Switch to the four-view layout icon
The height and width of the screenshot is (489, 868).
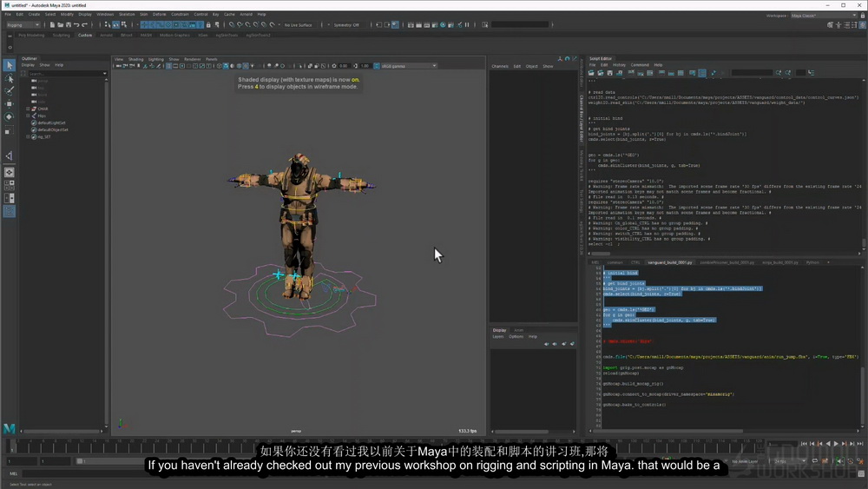pyautogui.click(x=9, y=186)
